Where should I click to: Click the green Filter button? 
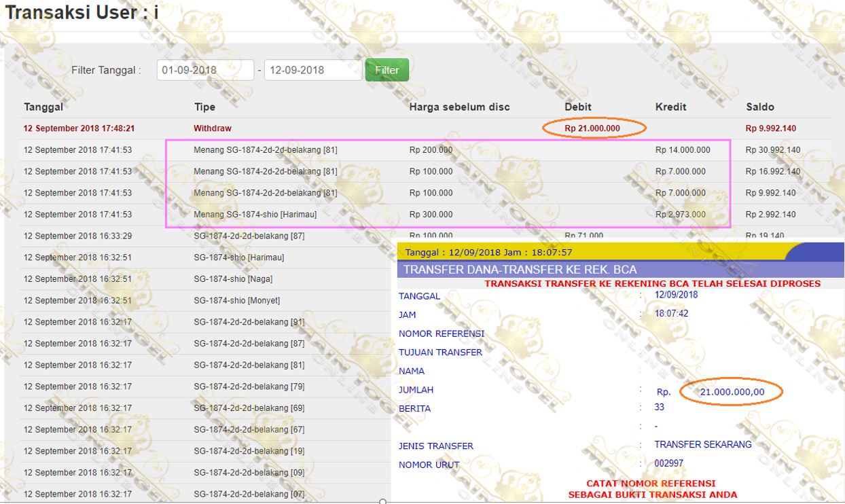[387, 70]
